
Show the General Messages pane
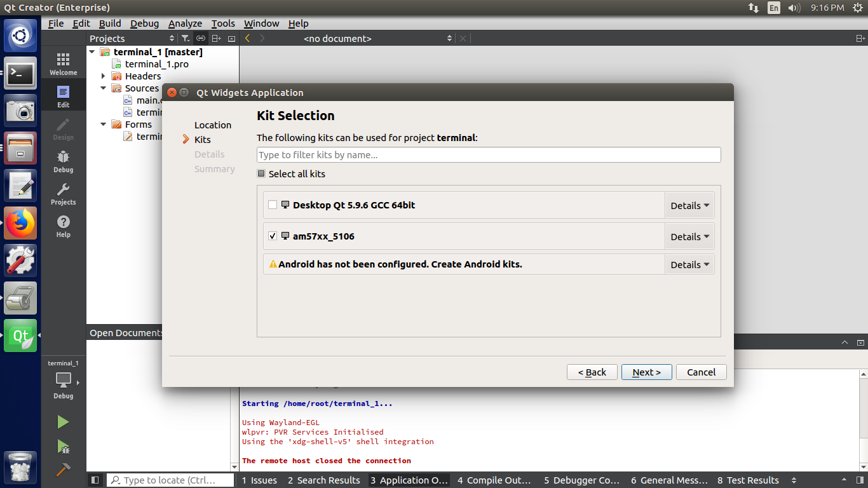click(669, 480)
